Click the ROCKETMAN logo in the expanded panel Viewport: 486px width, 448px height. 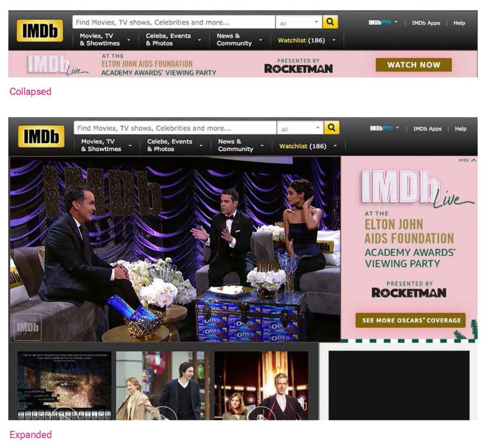tap(409, 292)
